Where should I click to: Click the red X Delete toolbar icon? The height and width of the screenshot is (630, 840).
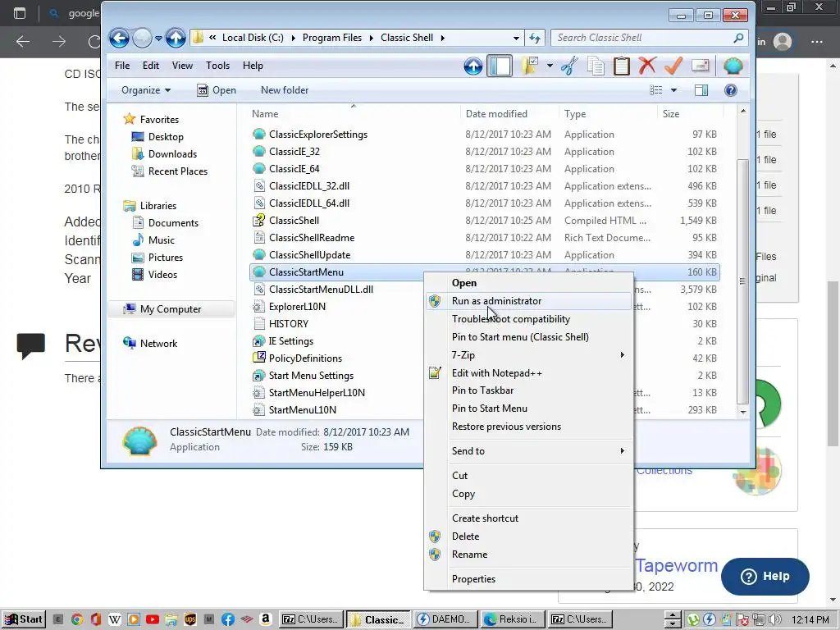tap(647, 66)
